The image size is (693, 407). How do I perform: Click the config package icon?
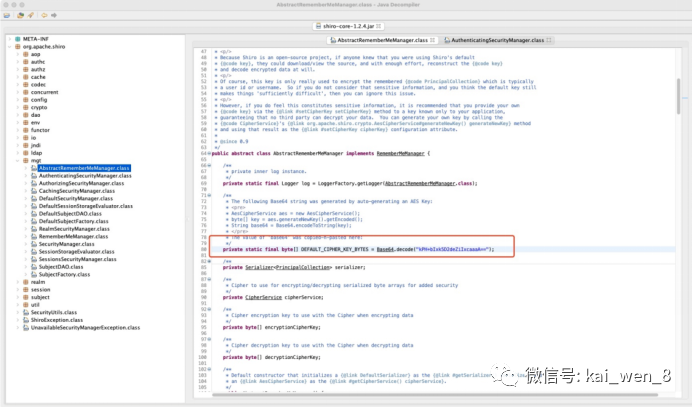[26, 100]
